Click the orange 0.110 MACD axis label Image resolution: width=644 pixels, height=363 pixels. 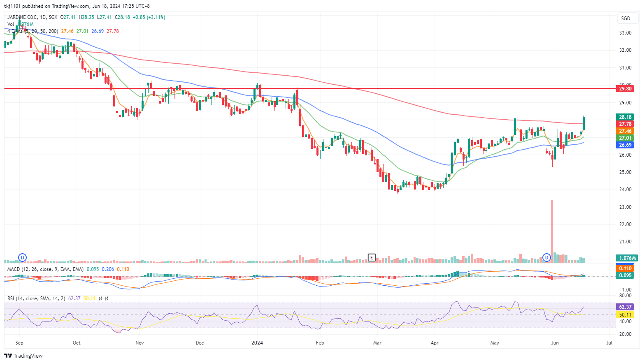625,268
